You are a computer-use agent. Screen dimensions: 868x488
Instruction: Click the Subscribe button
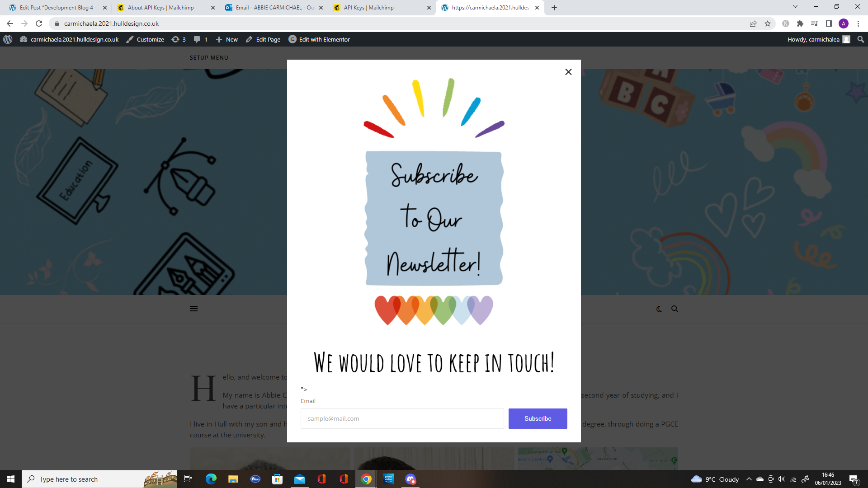[x=538, y=418]
